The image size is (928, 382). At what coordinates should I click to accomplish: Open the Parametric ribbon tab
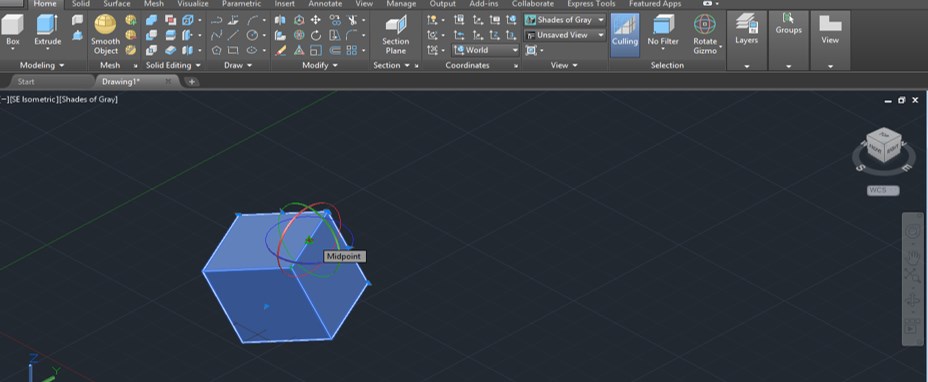[241, 4]
